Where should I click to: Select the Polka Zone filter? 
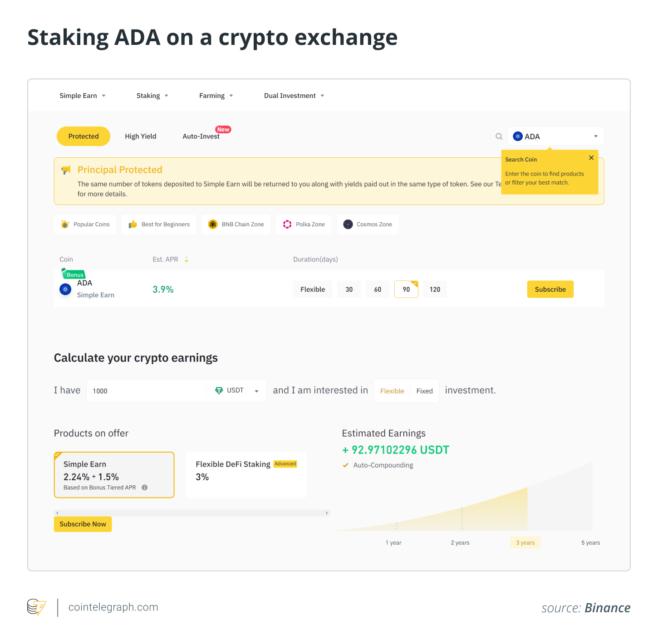coord(304,224)
